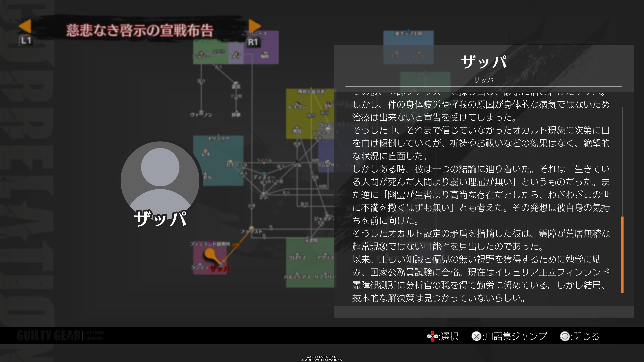Click the 用語集ジャンプ label

pos(516,336)
